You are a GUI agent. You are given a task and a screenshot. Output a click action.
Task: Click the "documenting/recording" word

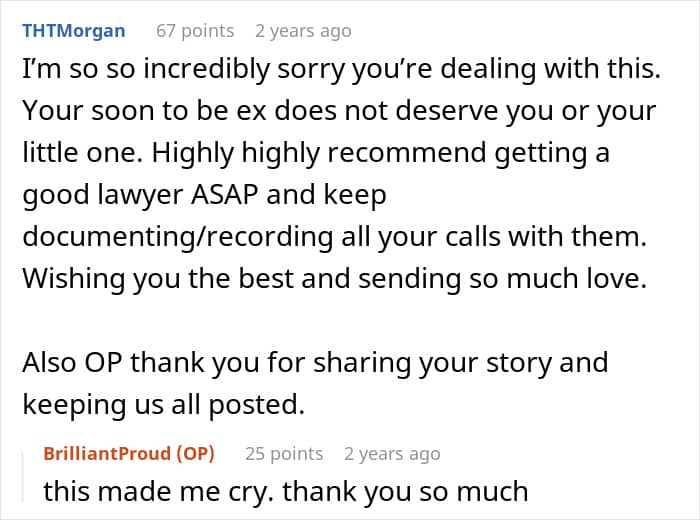(178, 237)
